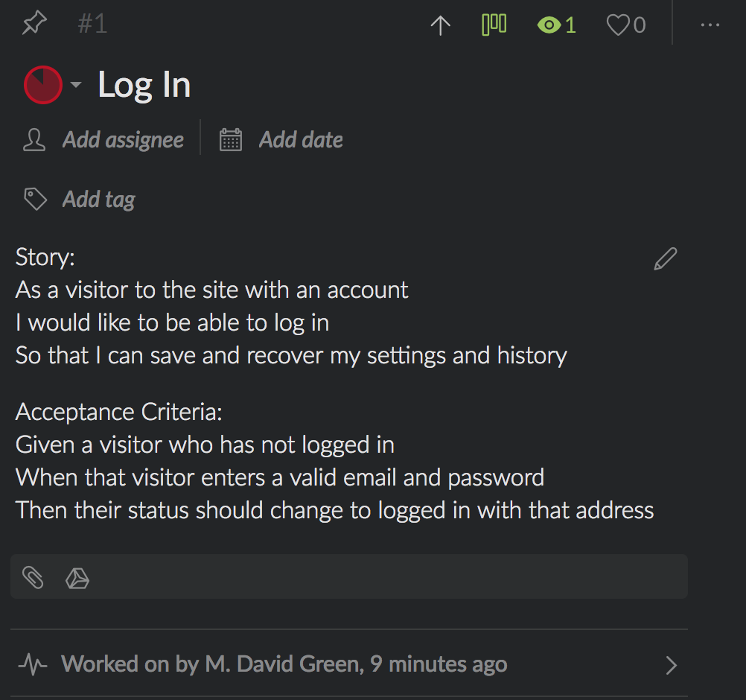Expand activity with the right chevron
This screenshot has height=700, width=746.
pyautogui.click(x=672, y=665)
